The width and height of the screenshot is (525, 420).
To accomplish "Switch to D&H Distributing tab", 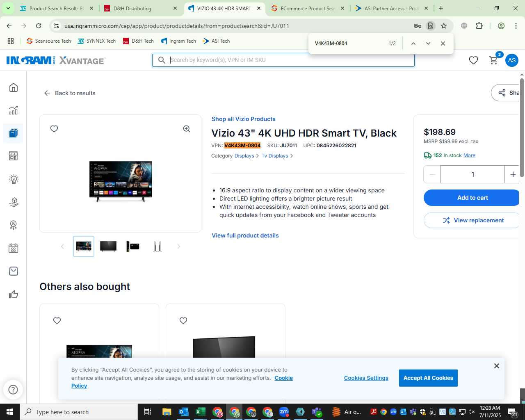I will [140, 8].
